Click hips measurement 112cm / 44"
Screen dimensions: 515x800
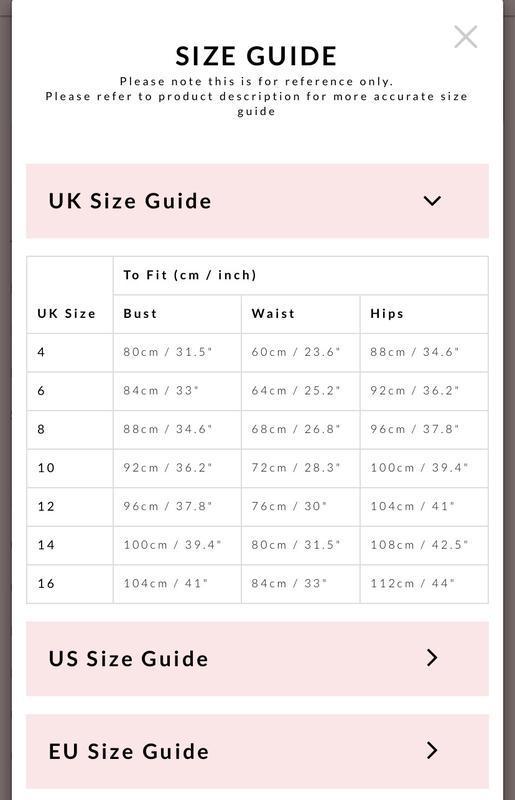(x=412, y=584)
